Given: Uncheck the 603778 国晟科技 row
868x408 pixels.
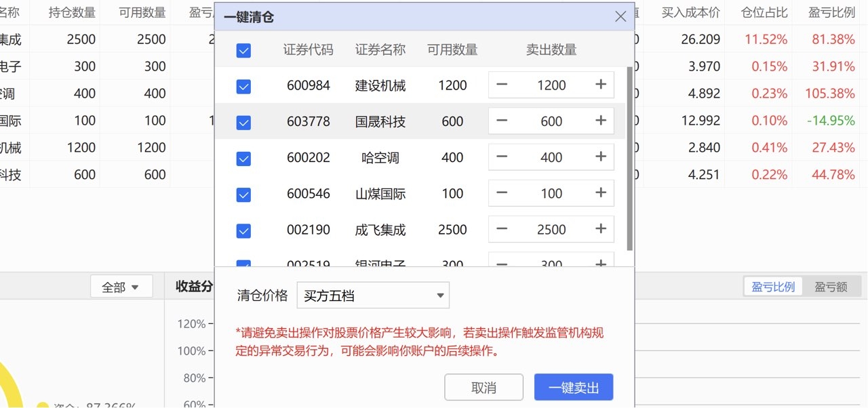Looking at the screenshot, I should click(243, 122).
